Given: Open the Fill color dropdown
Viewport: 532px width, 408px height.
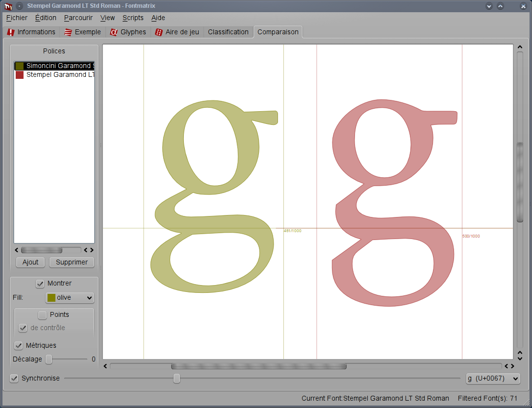Looking at the screenshot, I should (70, 297).
